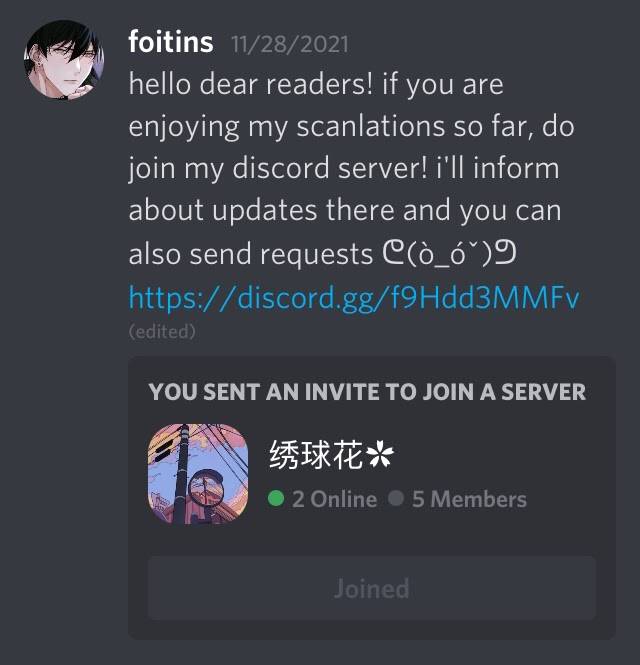Screen dimensions: 640x665
Task: Click the "also send requests" text
Action: 251,254
